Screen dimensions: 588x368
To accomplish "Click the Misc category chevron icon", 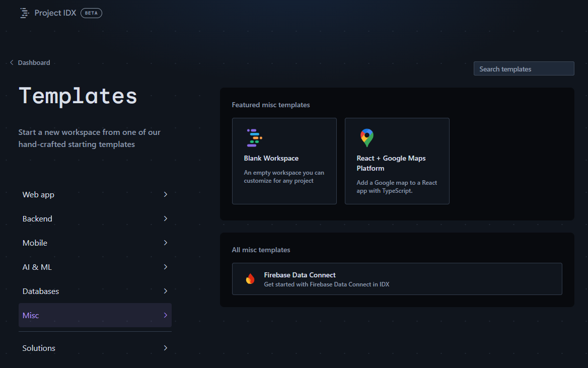I will click(165, 315).
